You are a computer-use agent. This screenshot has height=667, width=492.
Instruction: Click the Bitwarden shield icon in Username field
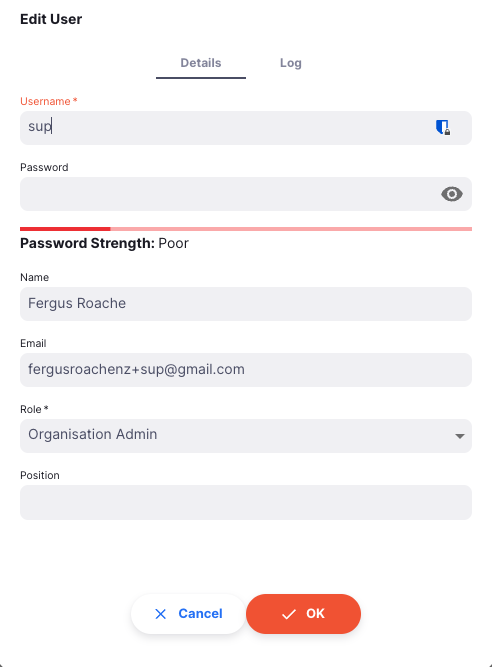coord(443,127)
